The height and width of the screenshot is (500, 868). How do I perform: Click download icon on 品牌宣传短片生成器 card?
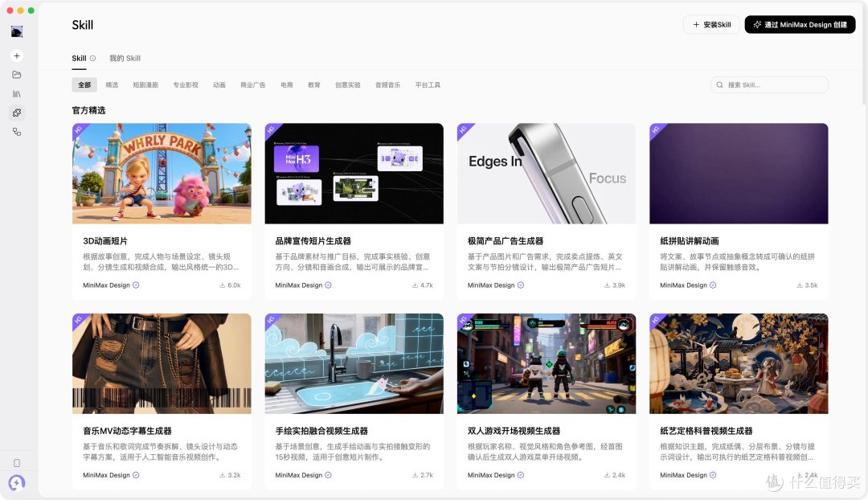[415, 285]
